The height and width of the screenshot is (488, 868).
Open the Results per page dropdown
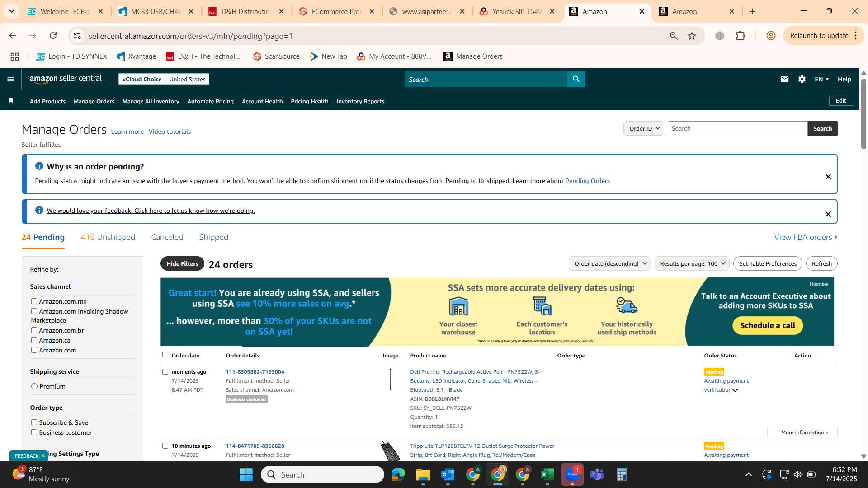click(692, 263)
